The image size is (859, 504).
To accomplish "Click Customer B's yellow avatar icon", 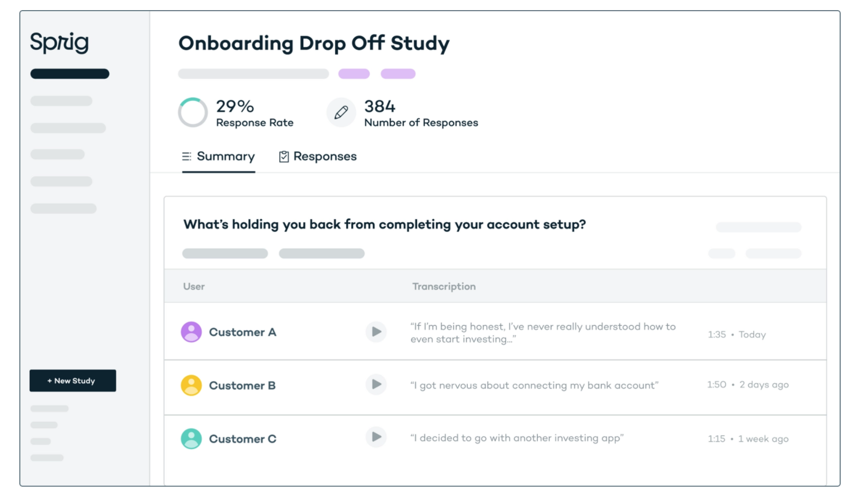I will tap(191, 385).
